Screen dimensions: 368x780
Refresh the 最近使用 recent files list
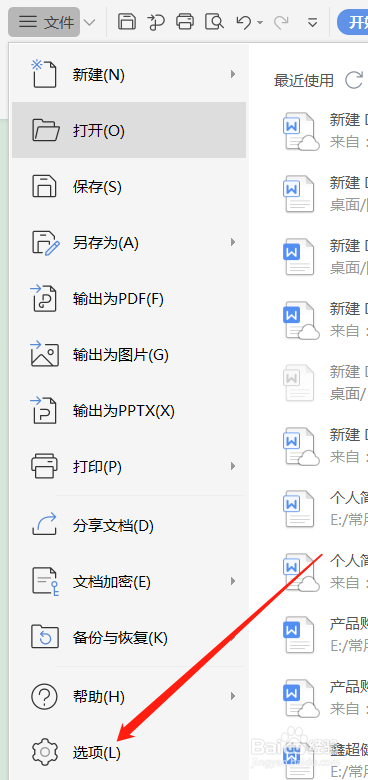pos(354,80)
